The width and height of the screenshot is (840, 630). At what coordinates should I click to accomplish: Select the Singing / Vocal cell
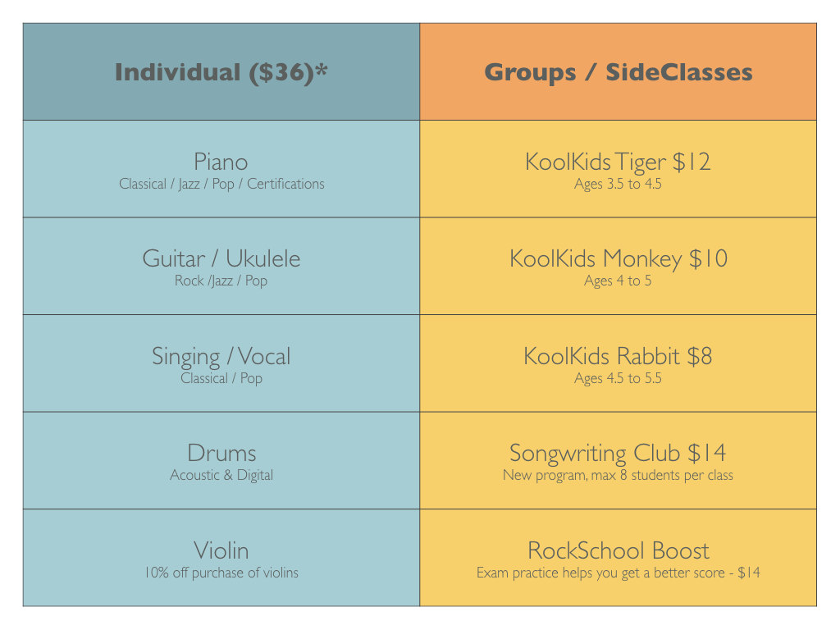221,363
